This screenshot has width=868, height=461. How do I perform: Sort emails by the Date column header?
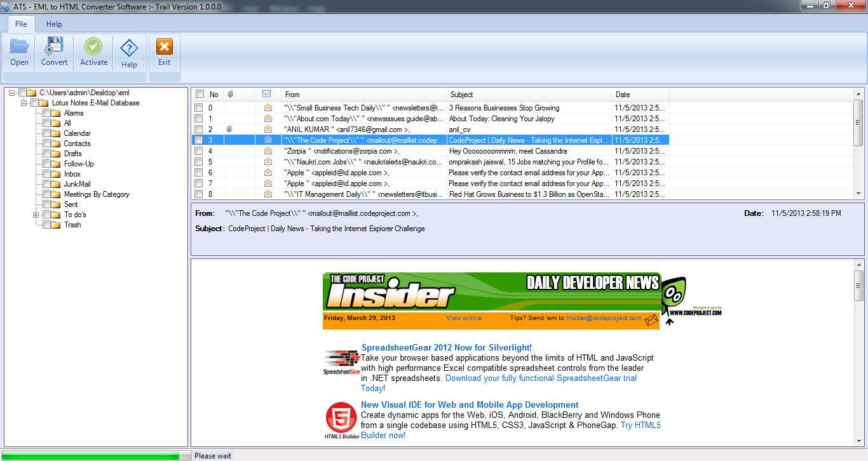pos(641,95)
